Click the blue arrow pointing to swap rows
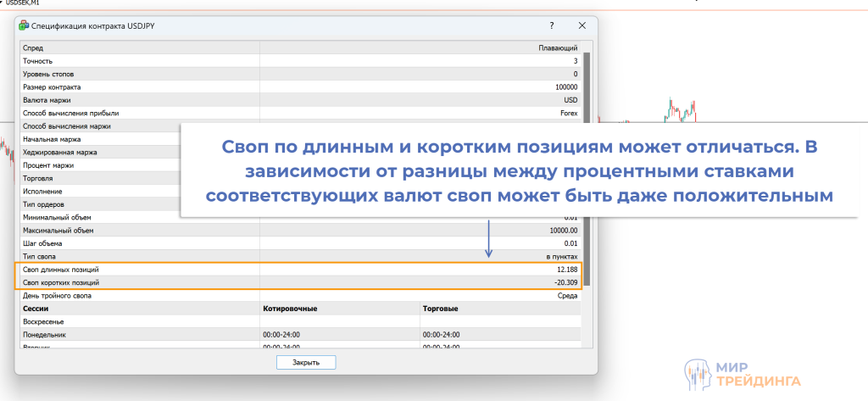This screenshot has width=868, height=401. tap(489, 239)
